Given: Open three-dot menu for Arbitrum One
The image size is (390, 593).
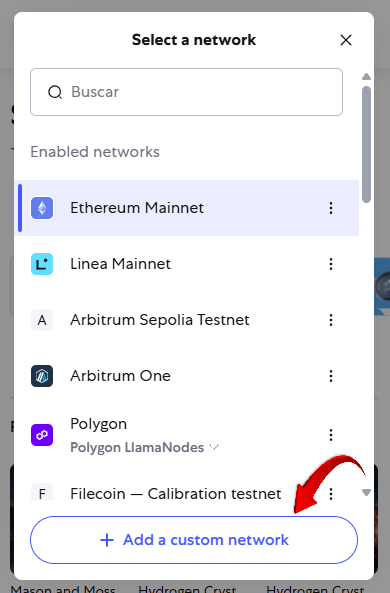Looking at the screenshot, I should (331, 376).
